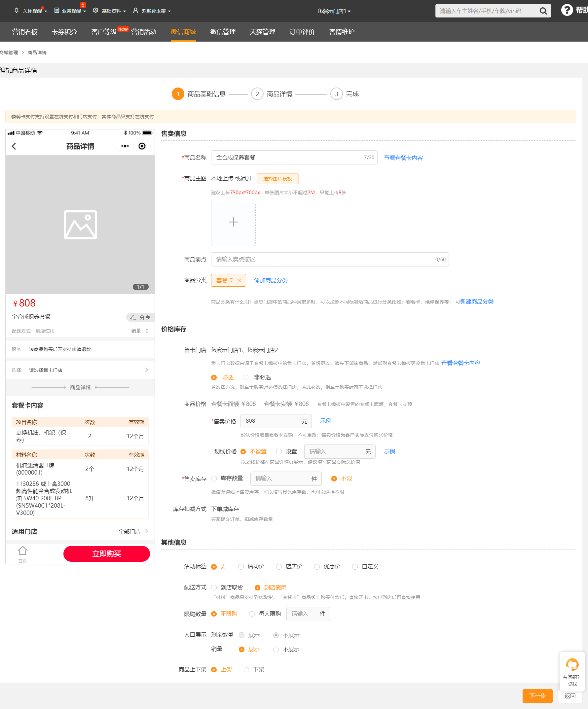Open 卡券积分 tab
Image resolution: width=588 pixels, height=709 pixels.
[64, 32]
